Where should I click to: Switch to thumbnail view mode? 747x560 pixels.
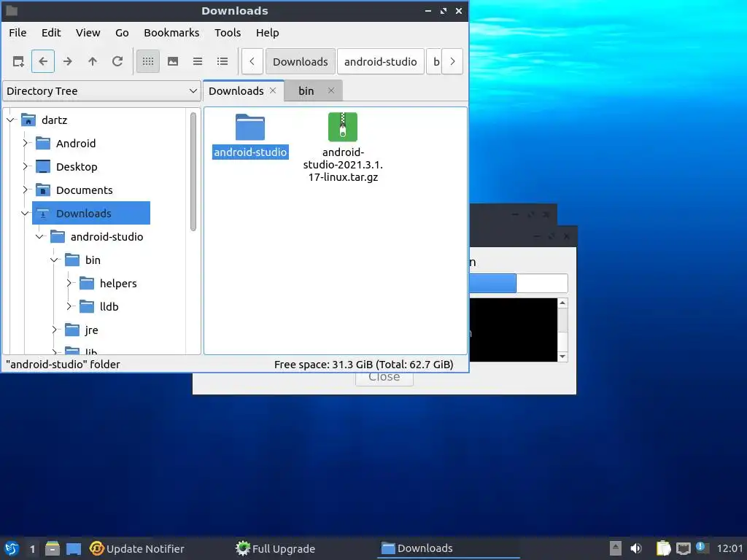coord(173,61)
